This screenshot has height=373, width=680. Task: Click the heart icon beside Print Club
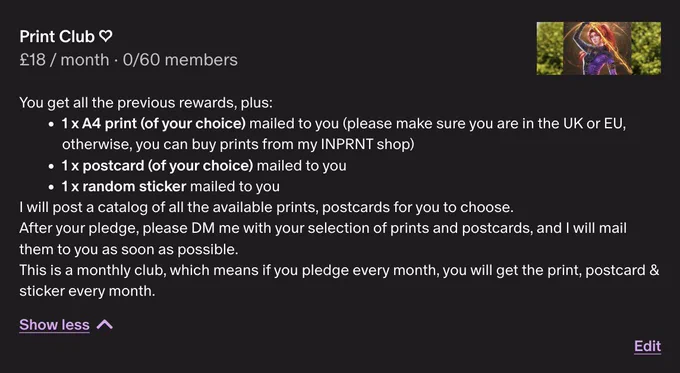(x=106, y=36)
